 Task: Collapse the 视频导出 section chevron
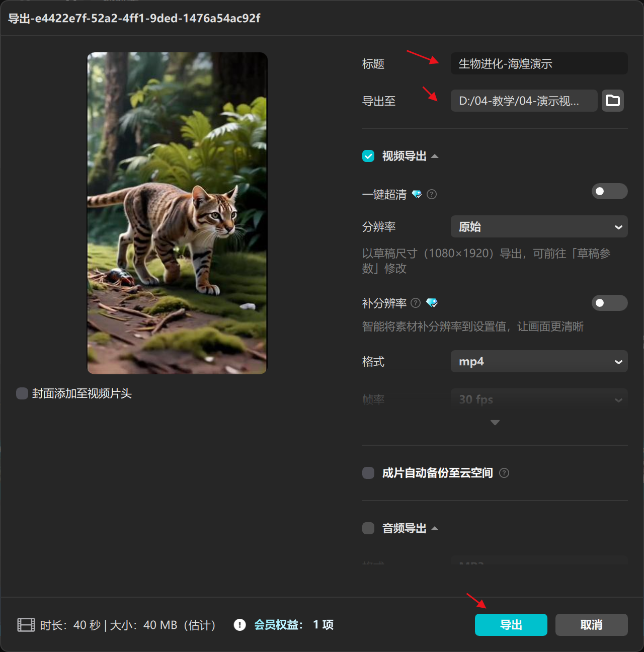point(435,156)
